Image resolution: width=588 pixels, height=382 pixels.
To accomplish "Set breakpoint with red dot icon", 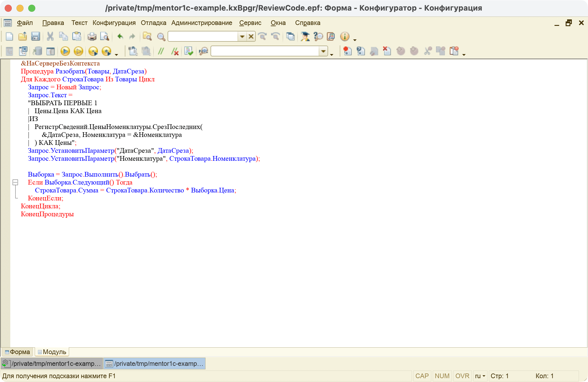I will tap(348, 51).
